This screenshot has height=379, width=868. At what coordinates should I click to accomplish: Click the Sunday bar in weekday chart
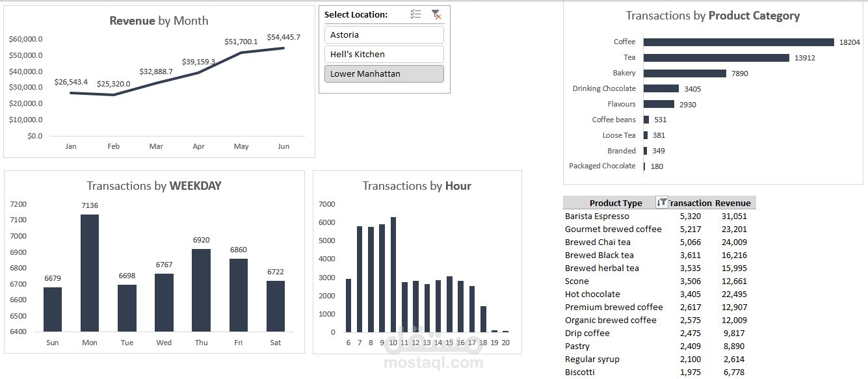click(53, 309)
